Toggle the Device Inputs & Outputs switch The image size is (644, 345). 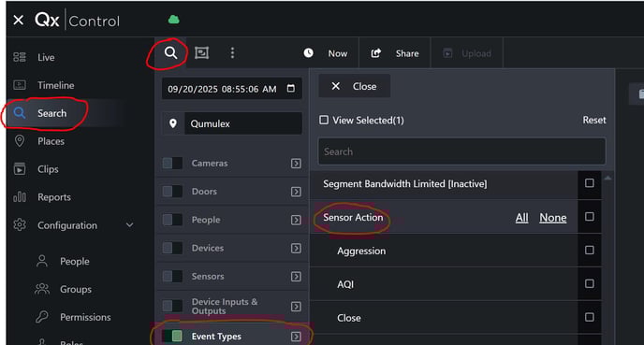(172, 306)
